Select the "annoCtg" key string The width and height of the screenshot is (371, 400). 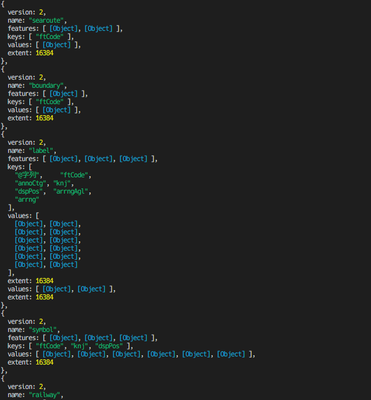(30, 183)
